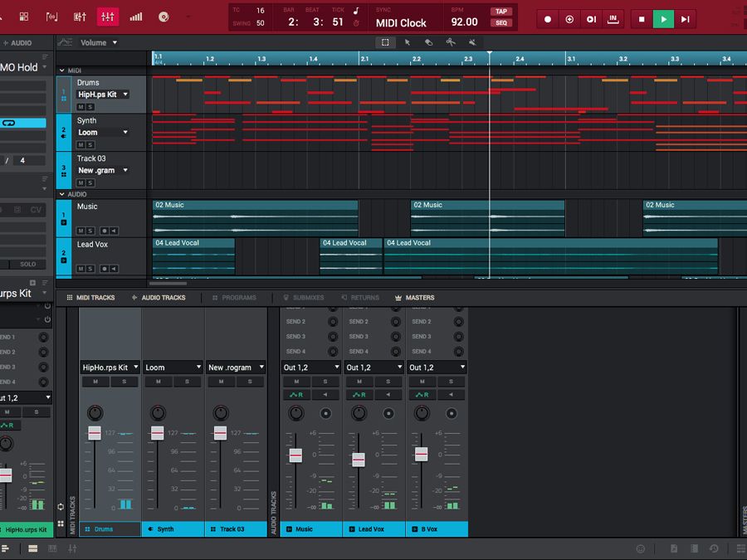Screen dimensions: 747x560
Task: Select the Drums channel label strip
Action: 110,529
